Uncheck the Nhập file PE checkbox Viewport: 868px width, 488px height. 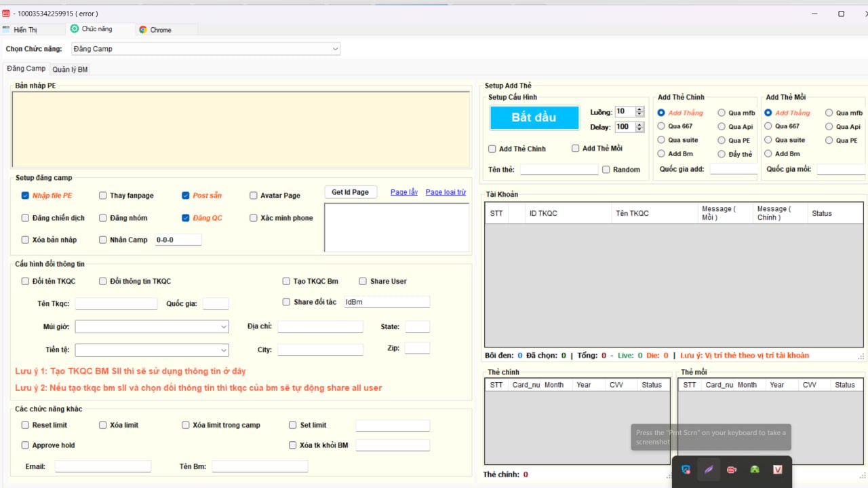tap(25, 195)
